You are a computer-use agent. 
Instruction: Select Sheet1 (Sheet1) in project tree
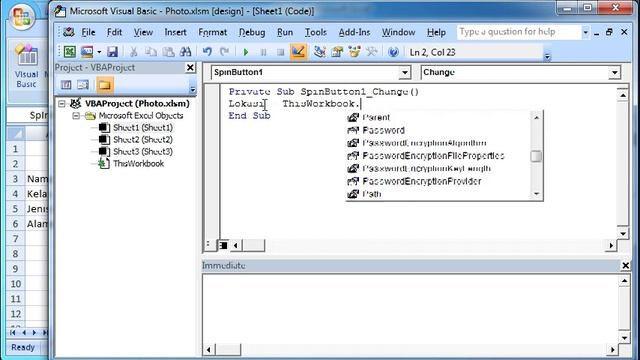[143, 128]
